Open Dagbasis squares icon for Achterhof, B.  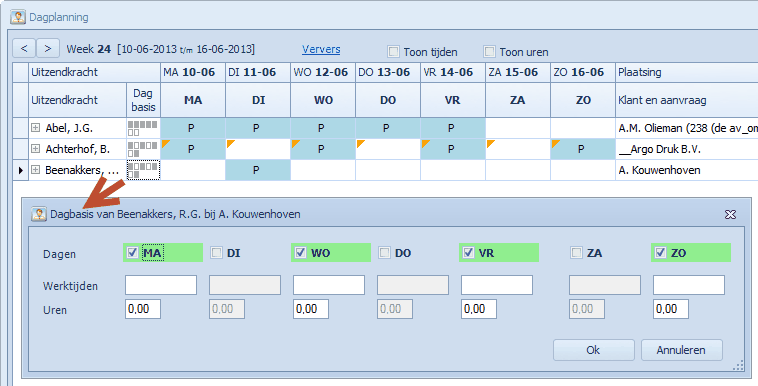(x=143, y=149)
